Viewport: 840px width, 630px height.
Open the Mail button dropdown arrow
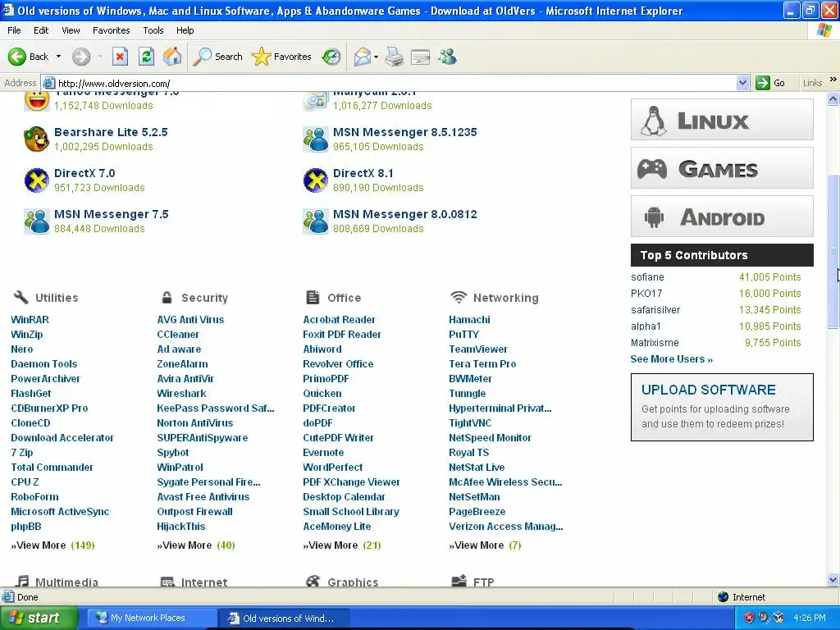[x=376, y=57]
